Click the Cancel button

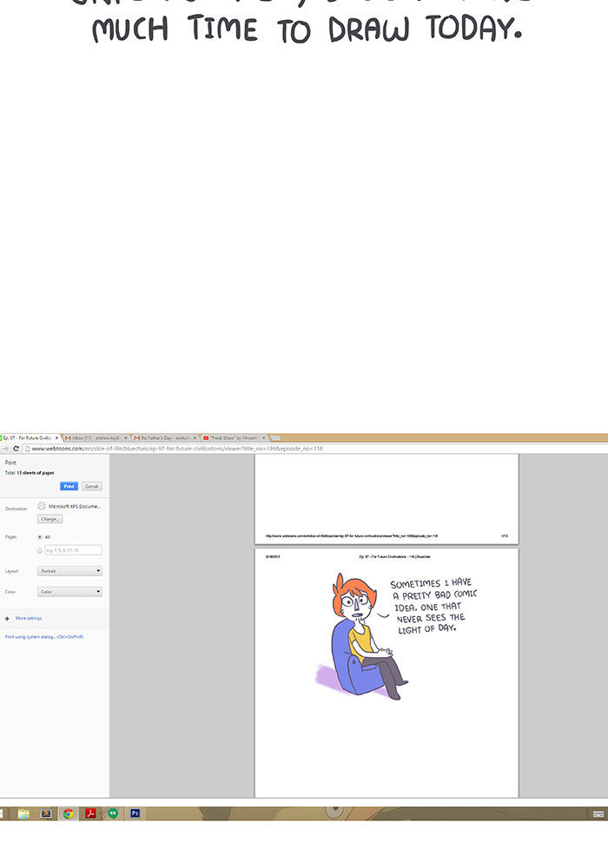(91, 486)
